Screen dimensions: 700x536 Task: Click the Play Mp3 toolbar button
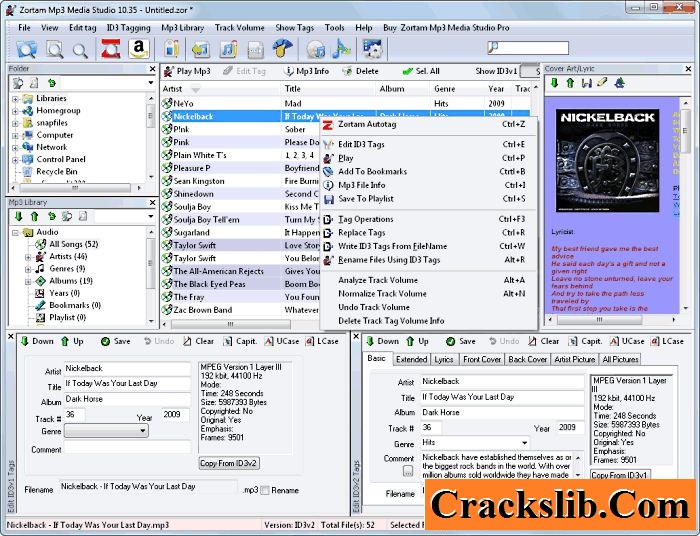(187, 71)
